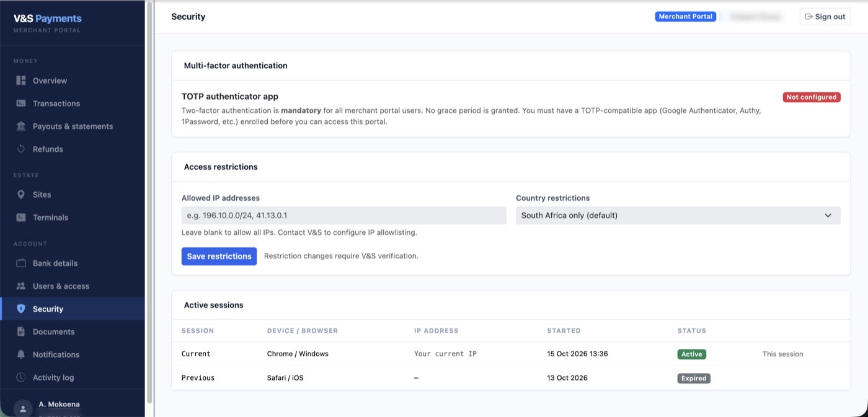
Task: Click the Overview dashboard icon in sidebar
Action: pyautogui.click(x=21, y=81)
